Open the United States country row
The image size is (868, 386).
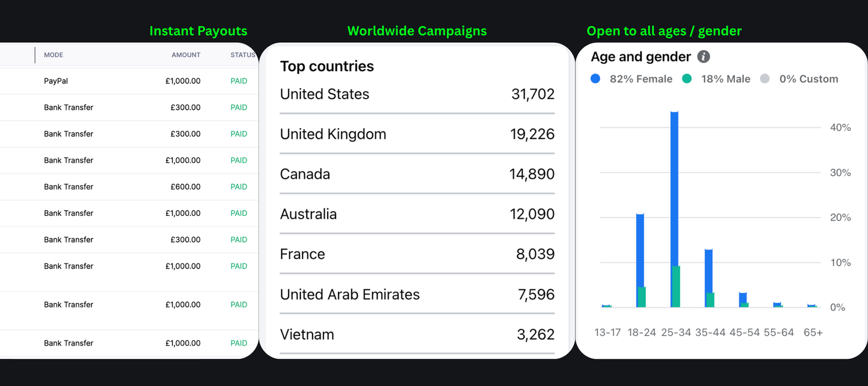coord(417,94)
